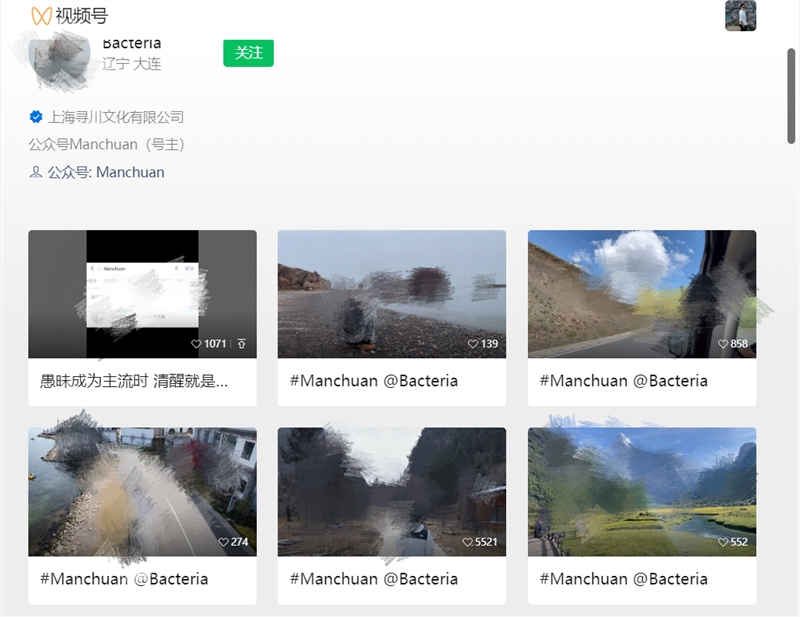
Task: Click the 上海寻川文化有限公司 company name
Action: [x=116, y=117]
